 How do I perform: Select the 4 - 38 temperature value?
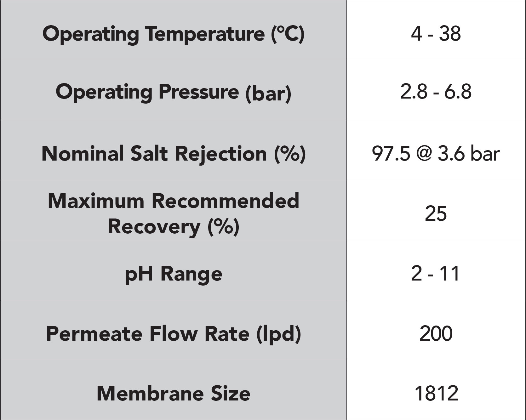point(436,34)
